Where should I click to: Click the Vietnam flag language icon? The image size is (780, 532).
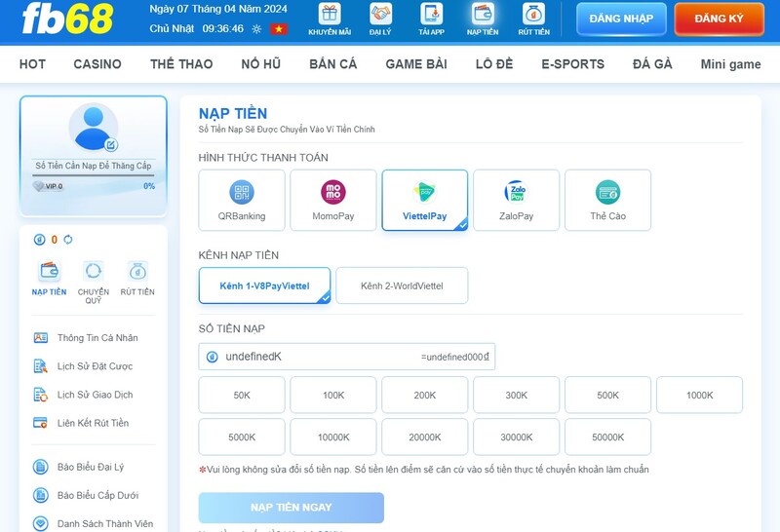[x=279, y=29]
